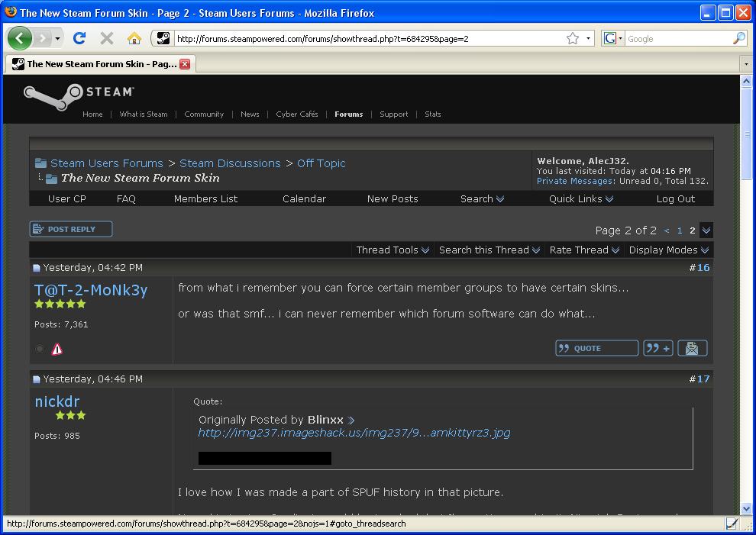Open the Community section in the header
This screenshot has height=535, width=756.
[204, 114]
